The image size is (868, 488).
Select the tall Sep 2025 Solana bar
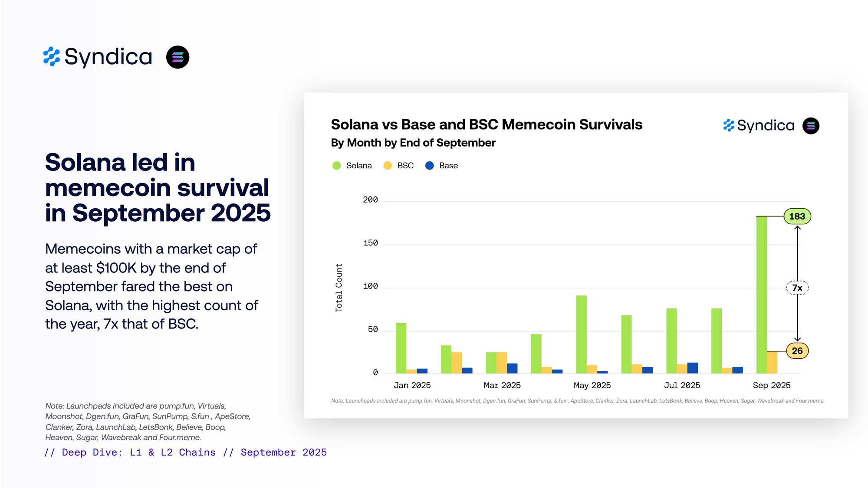coord(761,295)
